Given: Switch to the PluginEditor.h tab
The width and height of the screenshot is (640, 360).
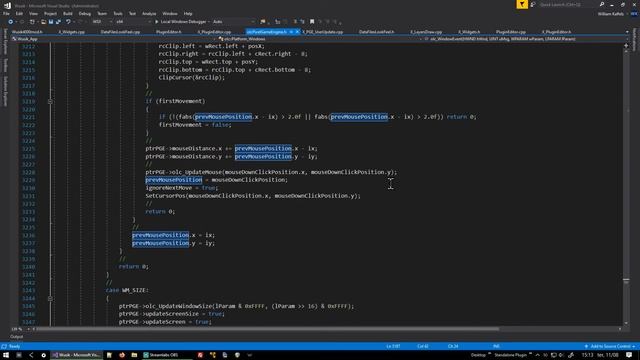Looking at the screenshot, I should click(x=169, y=31).
